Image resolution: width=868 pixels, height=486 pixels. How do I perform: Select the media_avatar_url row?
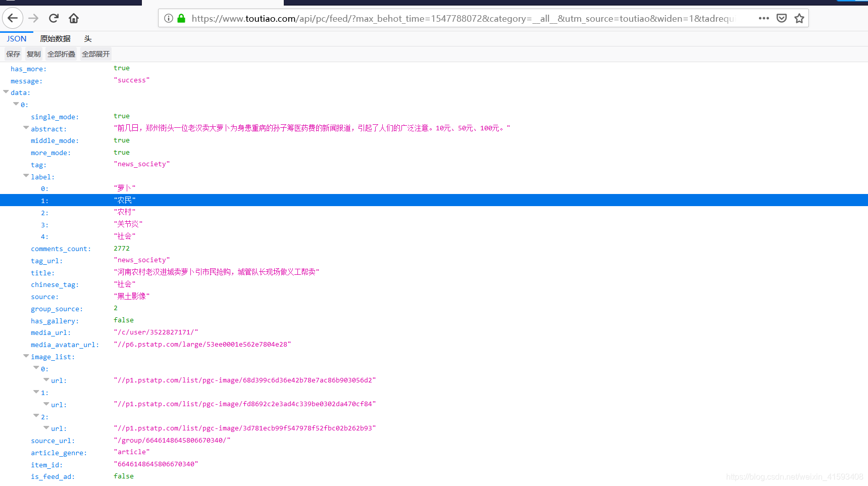point(434,345)
